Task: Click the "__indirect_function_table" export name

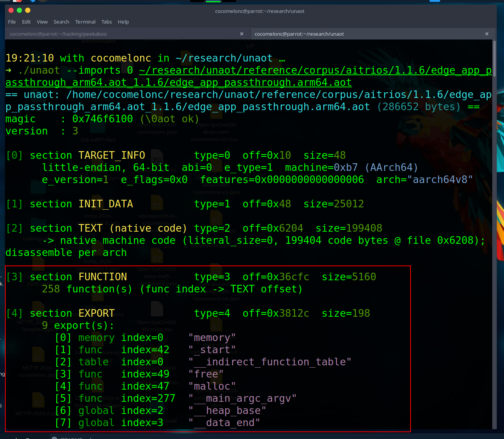Action: coord(270,362)
